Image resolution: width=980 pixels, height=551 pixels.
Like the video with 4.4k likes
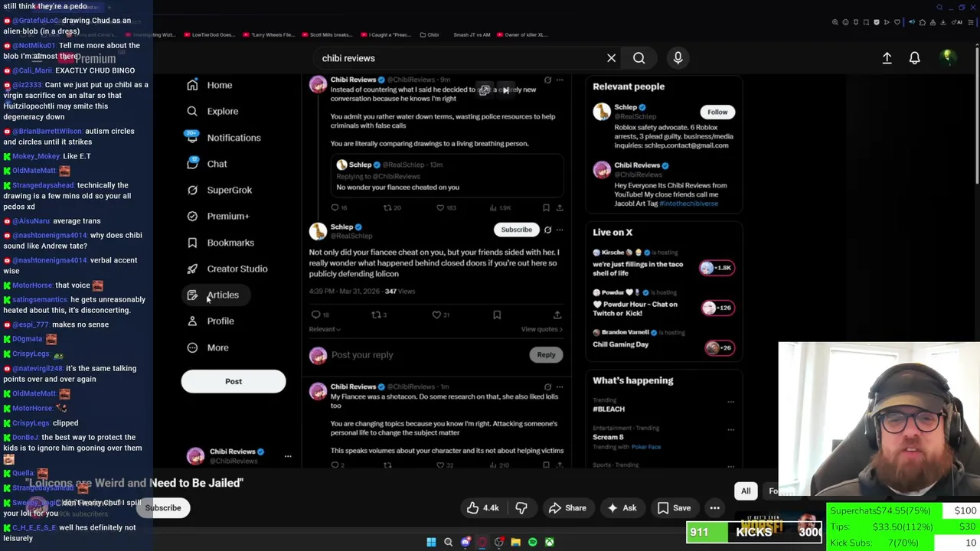[x=482, y=507]
